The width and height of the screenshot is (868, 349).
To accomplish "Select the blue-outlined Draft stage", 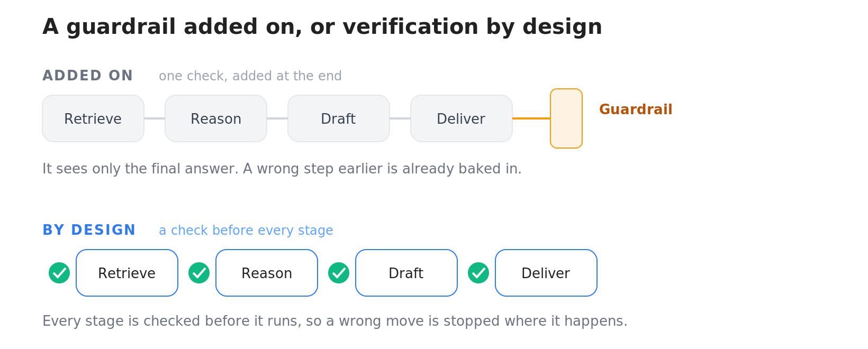I will (406, 273).
